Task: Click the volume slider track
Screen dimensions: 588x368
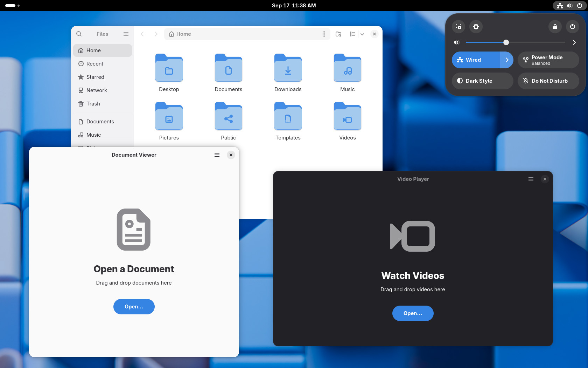Action: (x=516, y=42)
